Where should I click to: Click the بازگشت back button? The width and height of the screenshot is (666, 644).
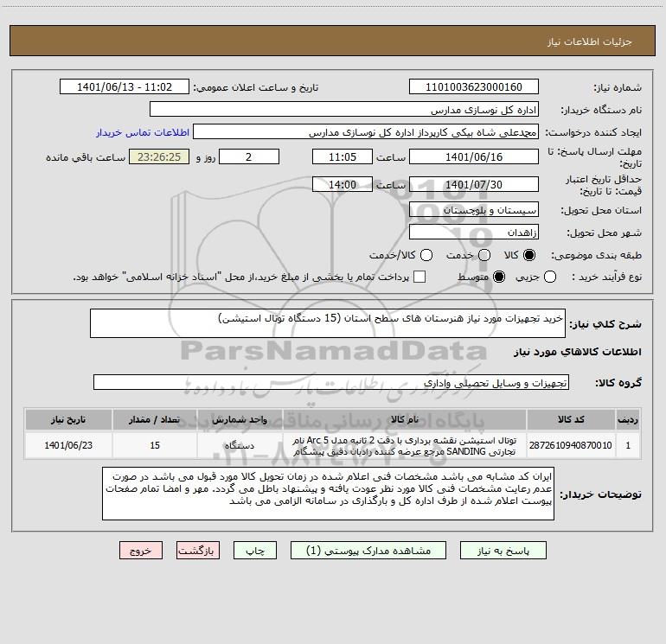pyautogui.click(x=198, y=550)
